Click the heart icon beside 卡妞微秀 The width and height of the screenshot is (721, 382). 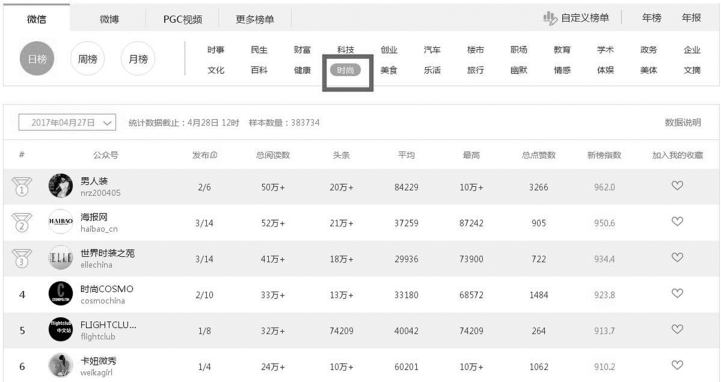tap(677, 365)
